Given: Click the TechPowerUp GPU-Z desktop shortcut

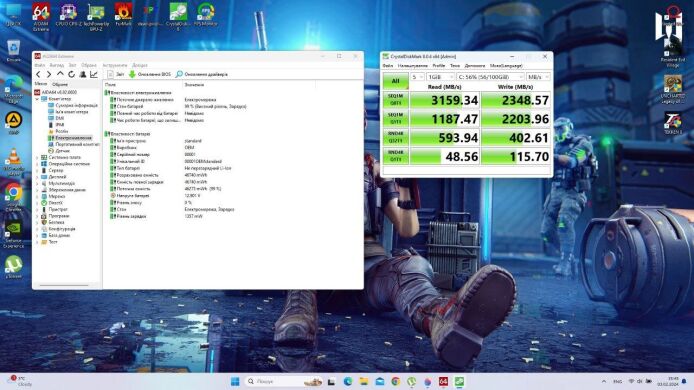Looking at the screenshot, I should tap(96, 17).
